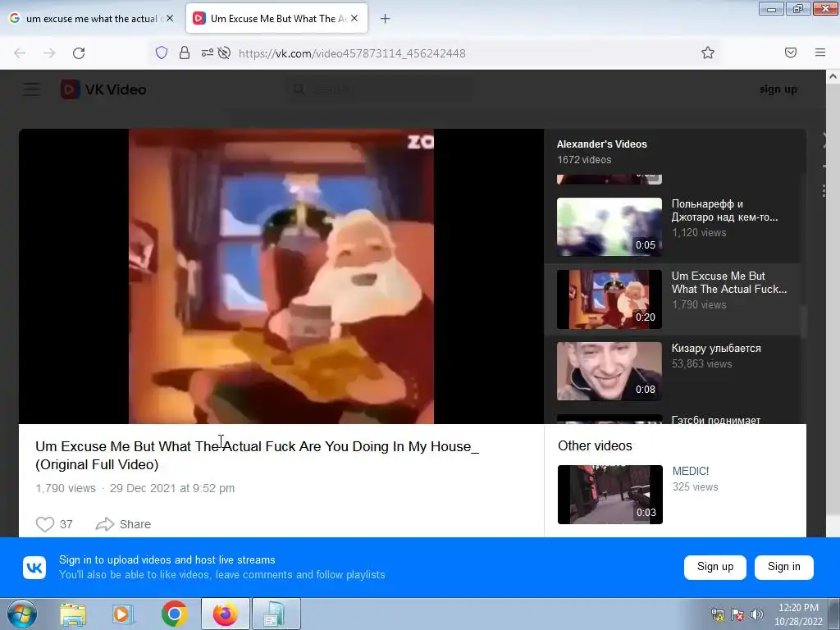Open Alexander's Videos playlist title
This screenshot has width=840, height=630.
[601, 144]
